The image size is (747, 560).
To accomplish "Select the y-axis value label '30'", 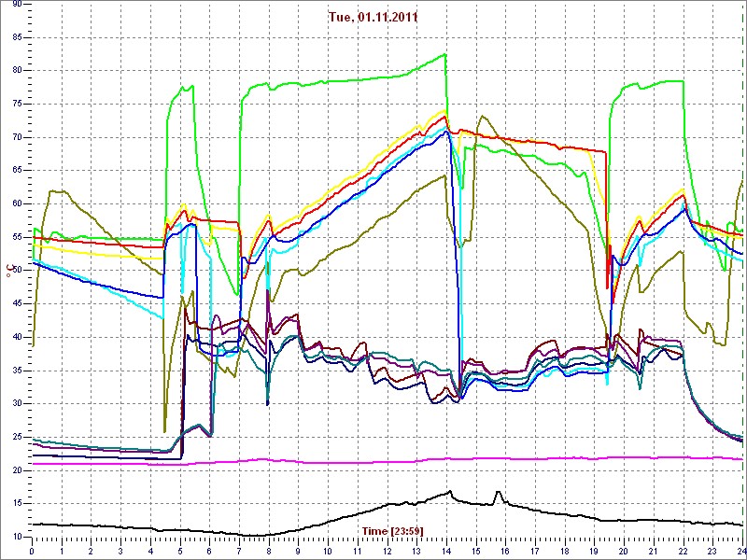I will (x=18, y=404).
